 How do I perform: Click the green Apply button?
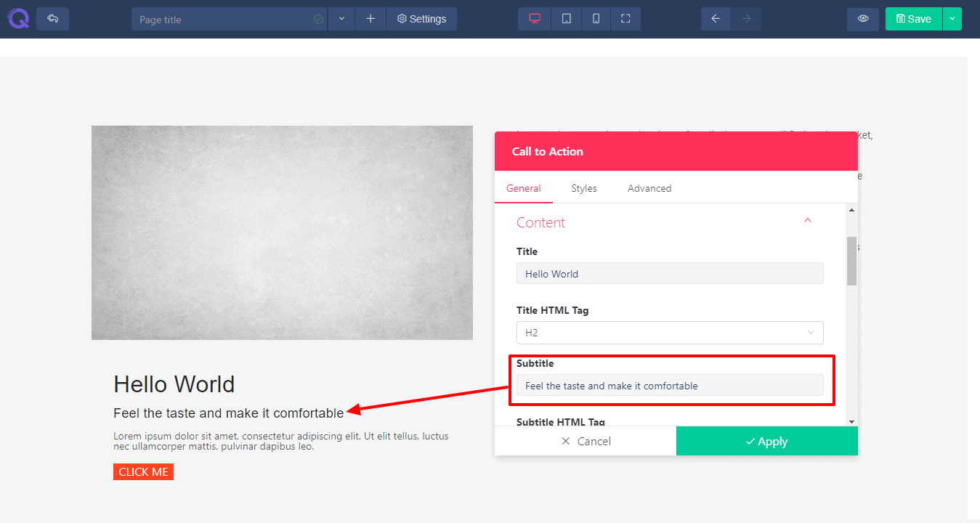[766, 442]
